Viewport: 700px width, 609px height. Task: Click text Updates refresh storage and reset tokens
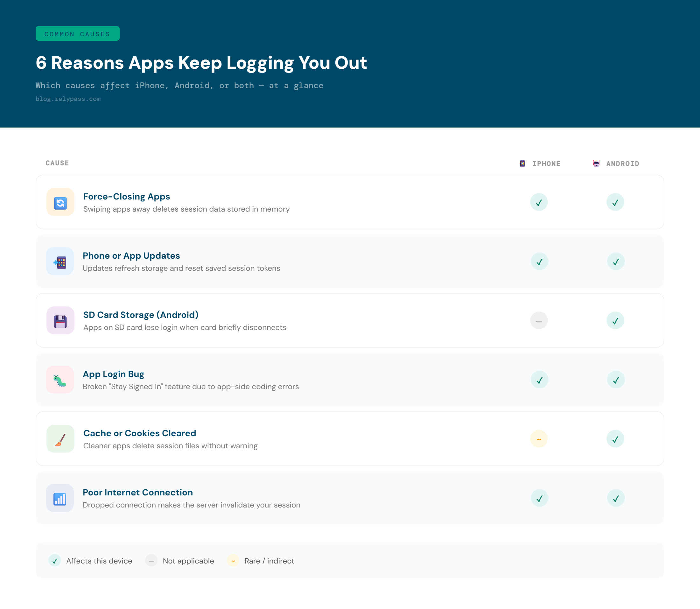181,268
